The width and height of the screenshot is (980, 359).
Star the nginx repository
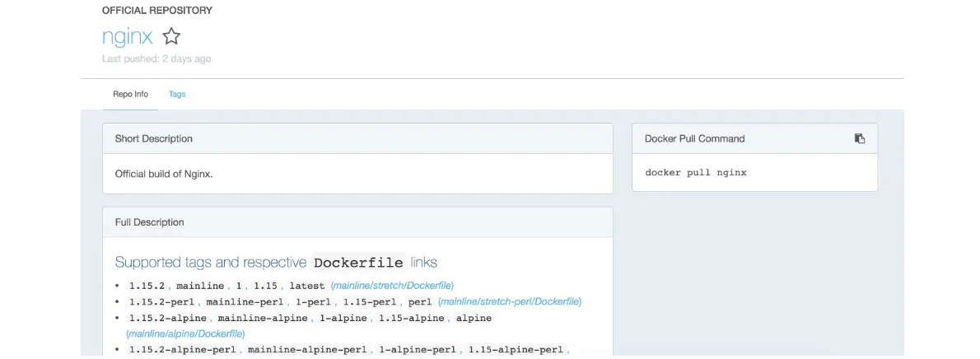pyautogui.click(x=171, y=36)
